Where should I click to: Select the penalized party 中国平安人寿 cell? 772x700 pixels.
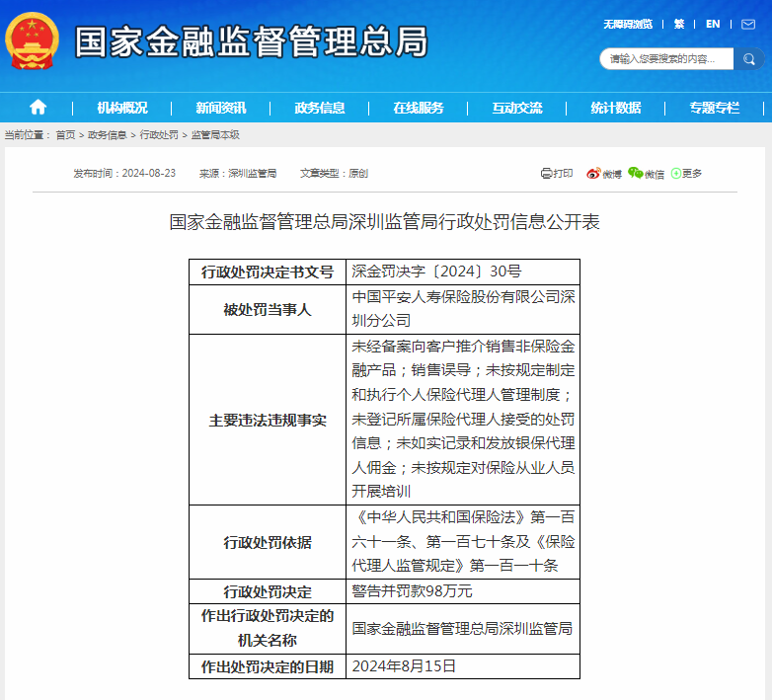click(463, 309)
